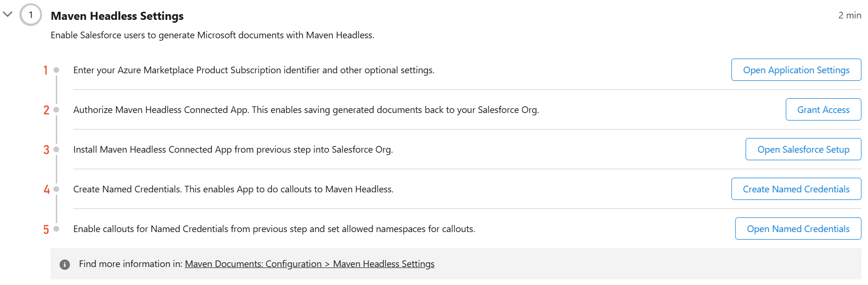Click the 2 min duration label

pyautogui.click(x=850, y=15)
